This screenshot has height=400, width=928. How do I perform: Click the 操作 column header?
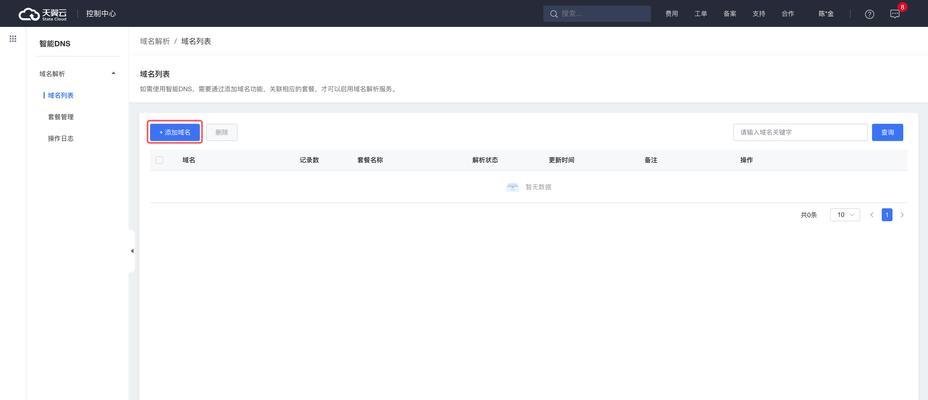pyautogui.click(x=746, y=160)
